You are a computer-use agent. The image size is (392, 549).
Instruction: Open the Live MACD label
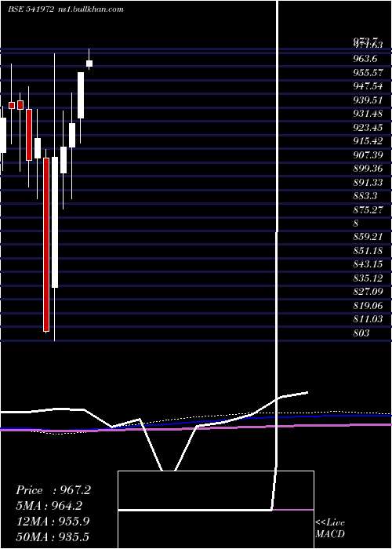pyautogui.click(x=330, y=529)
